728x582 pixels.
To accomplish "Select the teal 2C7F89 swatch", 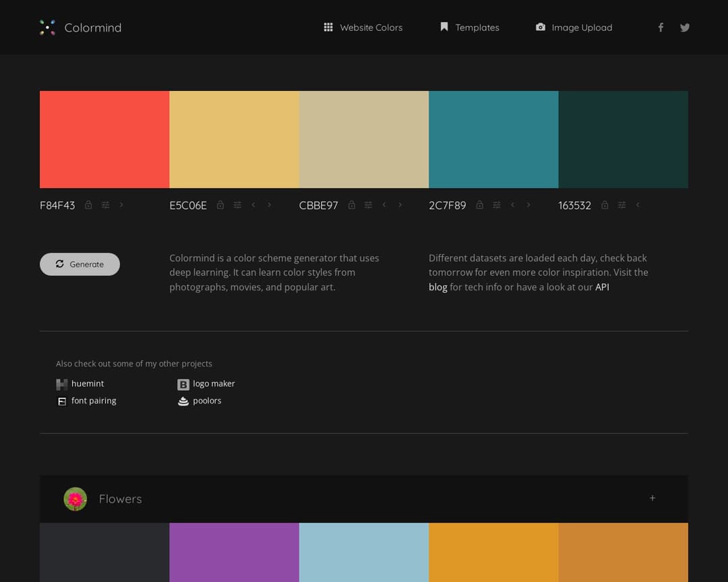I will 493,139.
